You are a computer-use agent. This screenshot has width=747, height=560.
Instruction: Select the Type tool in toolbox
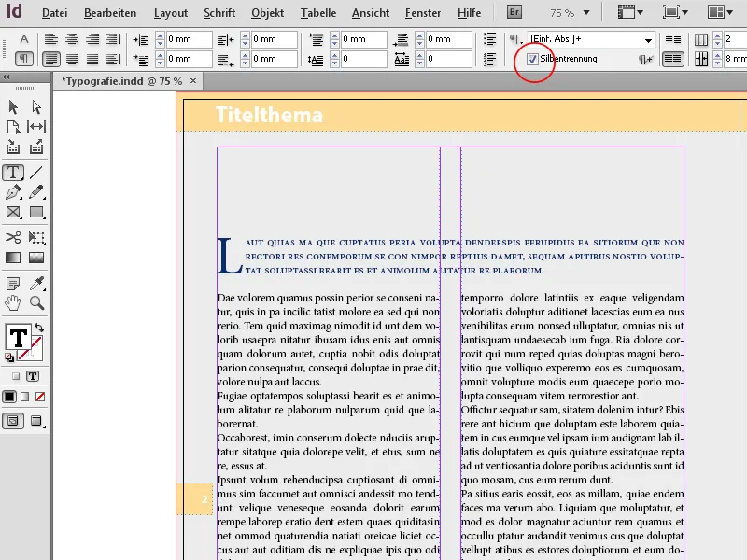tap(13, 173)
